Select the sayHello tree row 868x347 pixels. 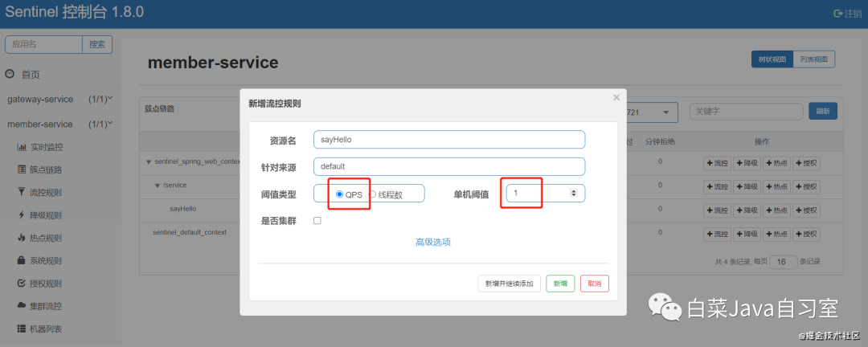click(x=182, y=209)
